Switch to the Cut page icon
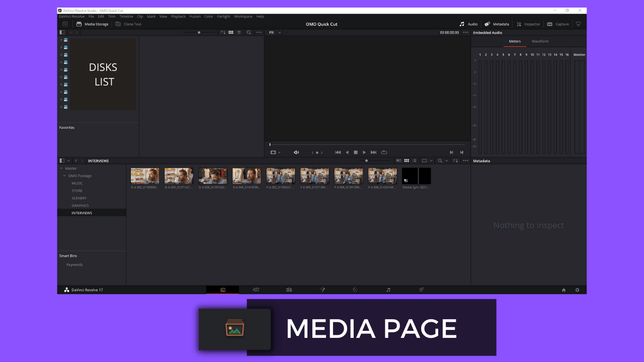 (256, 290)
